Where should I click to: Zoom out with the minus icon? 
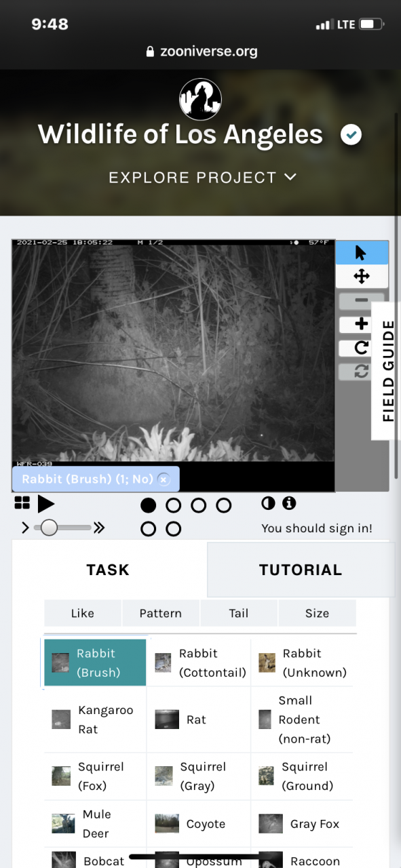(361, 300)
